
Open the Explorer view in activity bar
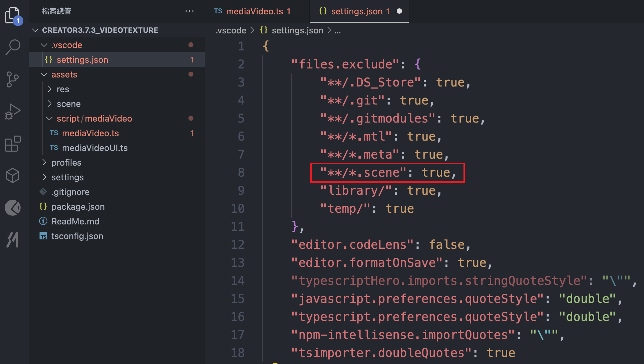(x=13, y=15)
